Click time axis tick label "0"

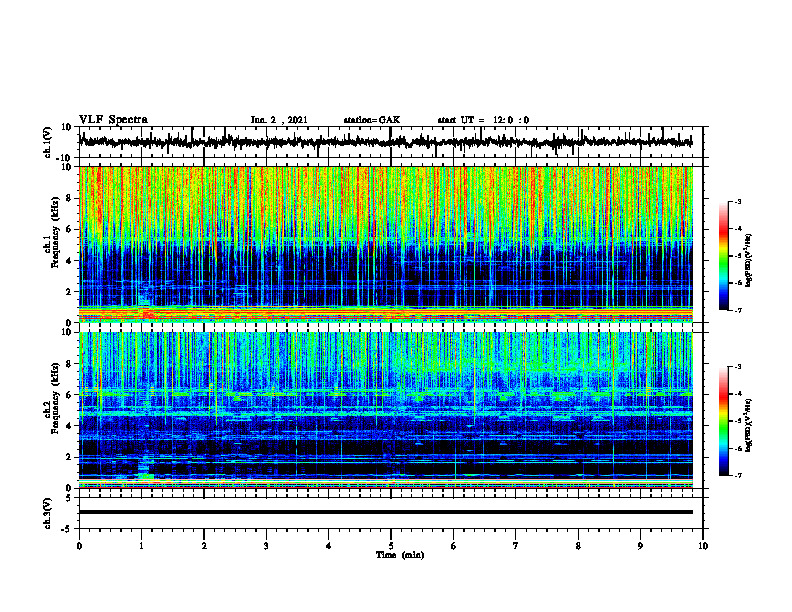click(79, 546)
